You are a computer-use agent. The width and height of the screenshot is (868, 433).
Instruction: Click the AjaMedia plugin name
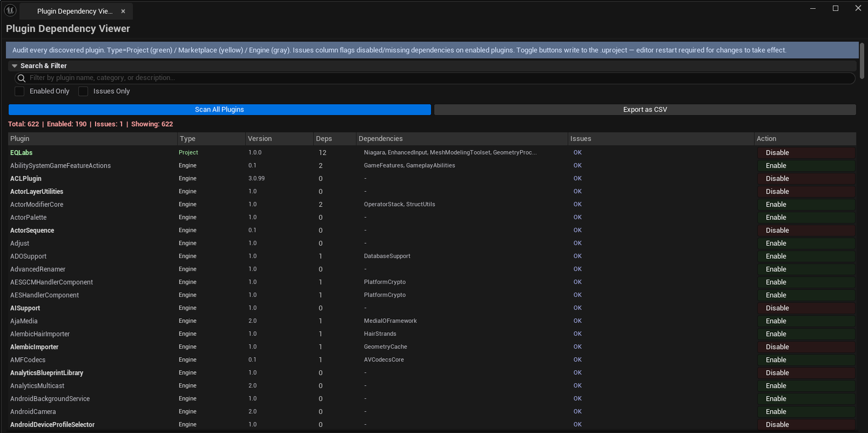(24, 321)
